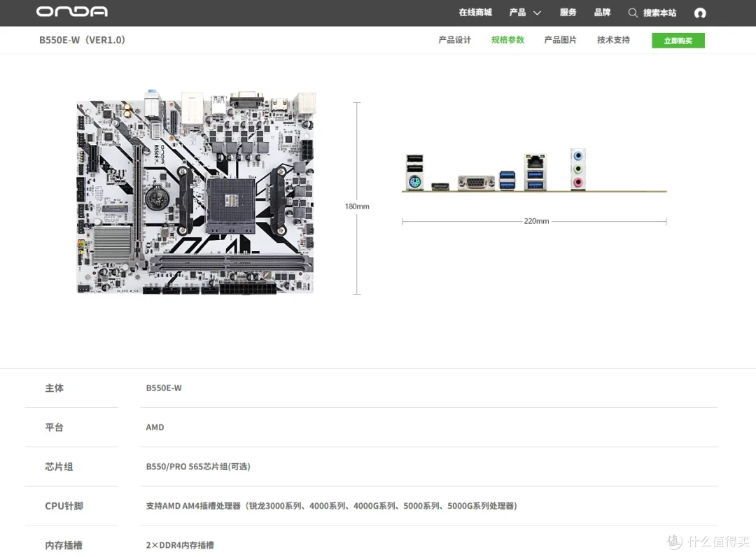Switch to 产品设计 tab
Screen dimensions: 756x557
(x=455, y=40)
